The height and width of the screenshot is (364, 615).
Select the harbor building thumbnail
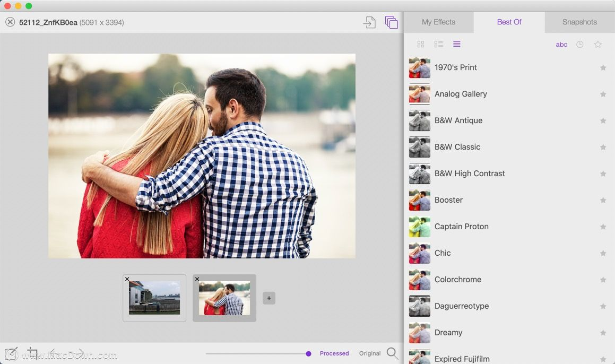tap(154, 298)
